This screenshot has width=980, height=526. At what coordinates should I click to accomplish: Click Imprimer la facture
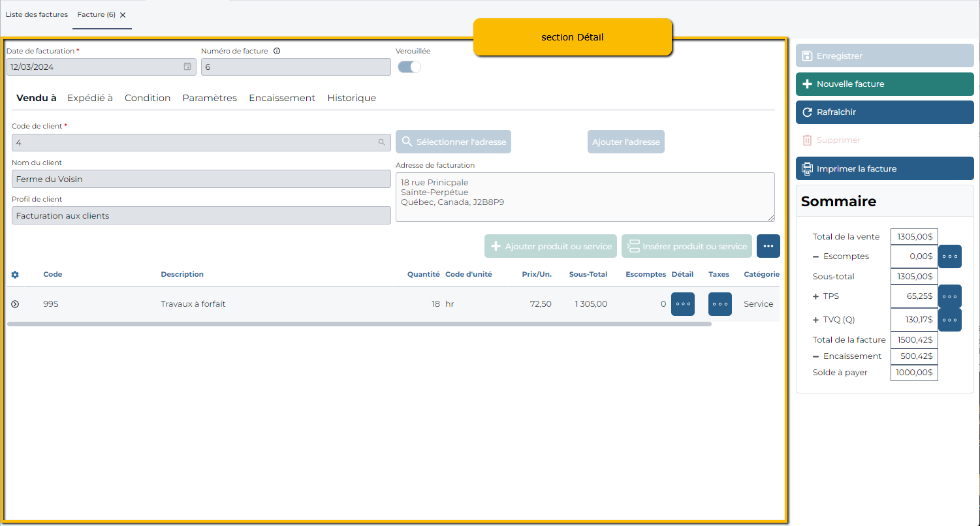click(885, 168)
